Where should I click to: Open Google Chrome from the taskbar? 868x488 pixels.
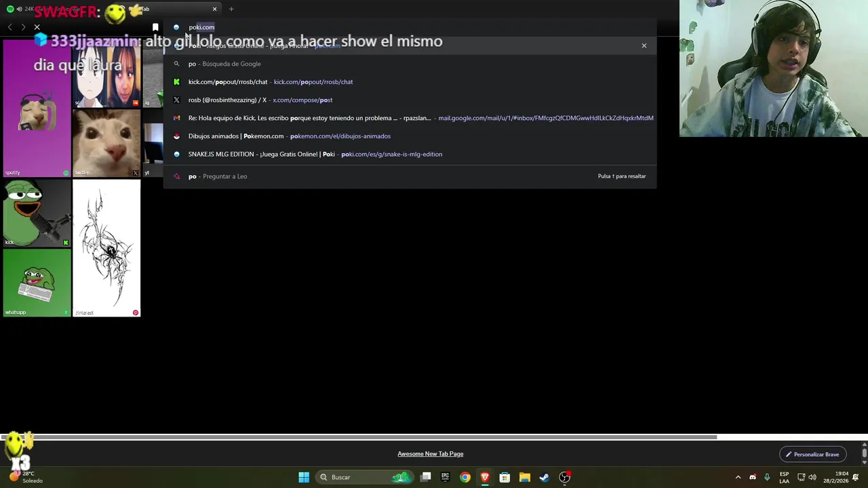465,477
